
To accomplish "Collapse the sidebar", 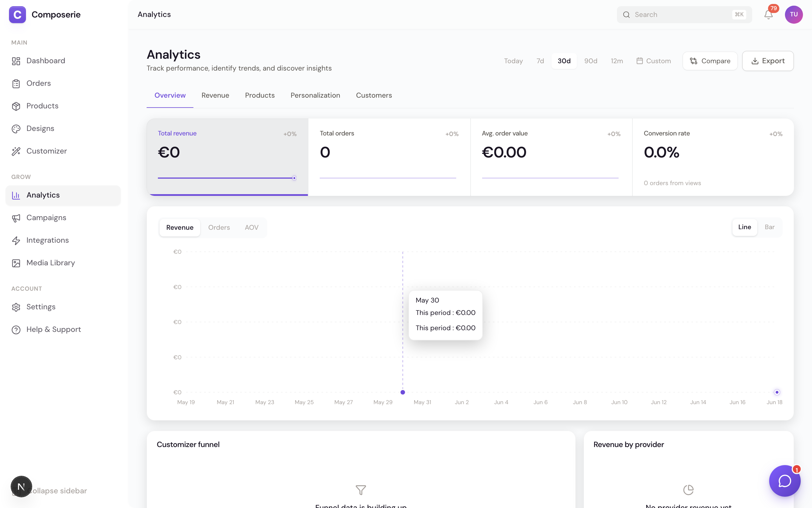I will [x=49, y=491].
